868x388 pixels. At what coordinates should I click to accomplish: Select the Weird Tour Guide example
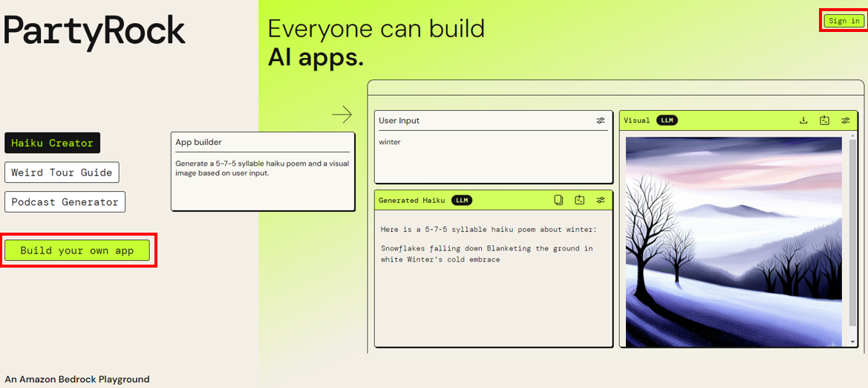coord(62,172)
